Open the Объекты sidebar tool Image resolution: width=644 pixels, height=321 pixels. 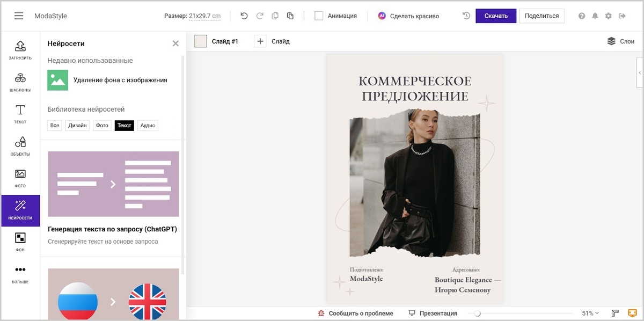pyautogui.click(x=20, y=146)
